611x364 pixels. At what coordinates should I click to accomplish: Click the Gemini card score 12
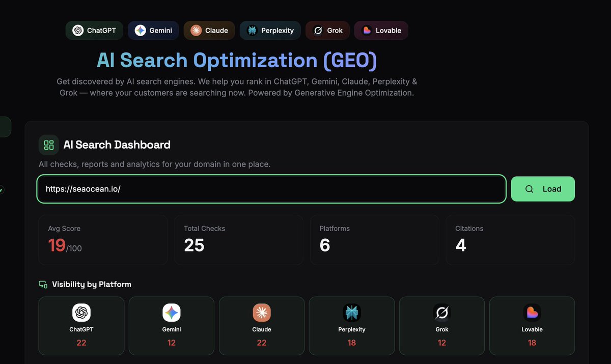(x=172, y=343)
